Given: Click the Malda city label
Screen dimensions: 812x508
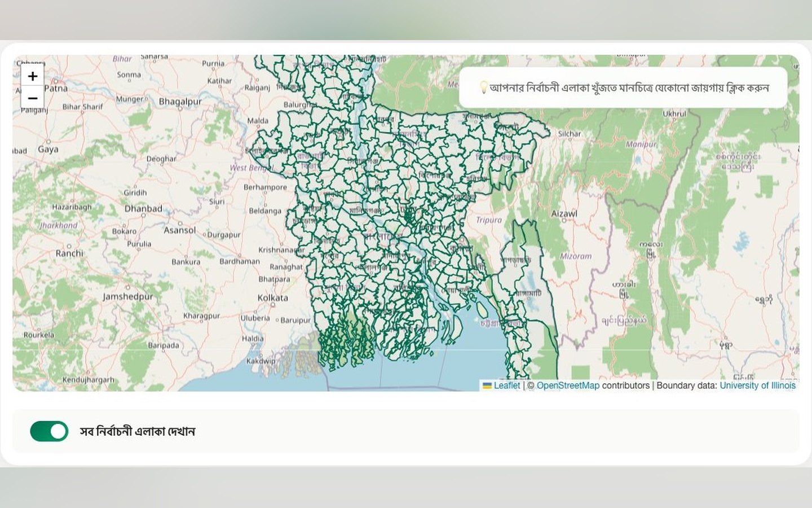Looking at the screenshot, I should (258, 121).
